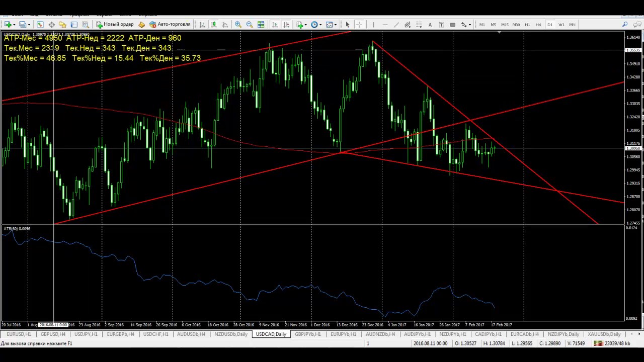Image resolution: width=644 pixels, height=362 pixels.
Task: Click the connection status 23039/48 kb indicator
Action: coord(612,343)
